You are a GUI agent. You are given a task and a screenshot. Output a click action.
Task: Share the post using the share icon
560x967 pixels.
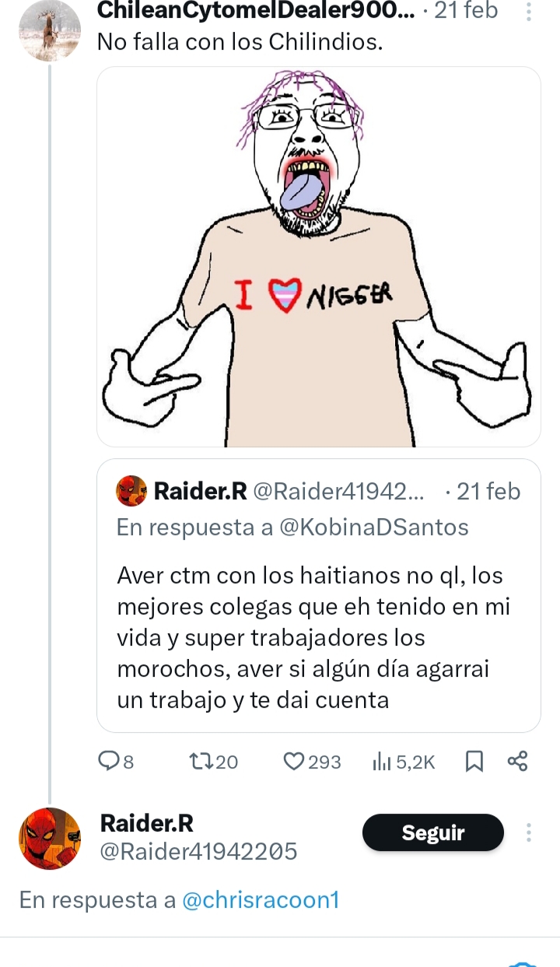click(517, 762)
